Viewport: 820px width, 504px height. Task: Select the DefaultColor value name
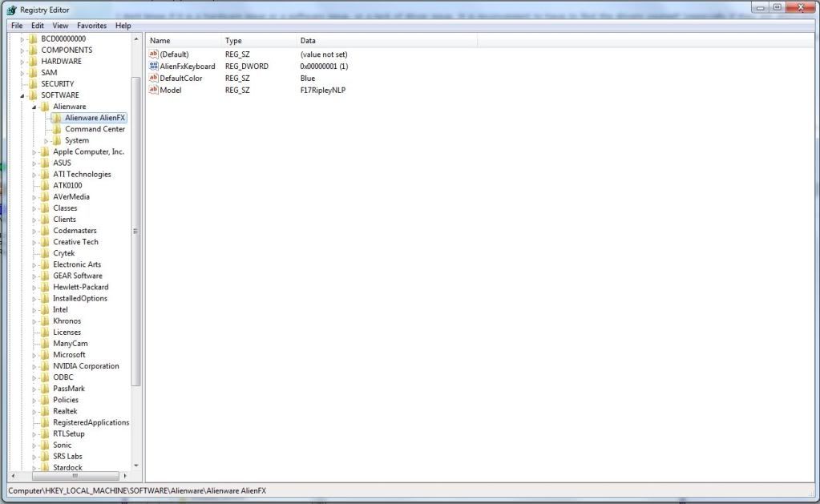point(181,78)
